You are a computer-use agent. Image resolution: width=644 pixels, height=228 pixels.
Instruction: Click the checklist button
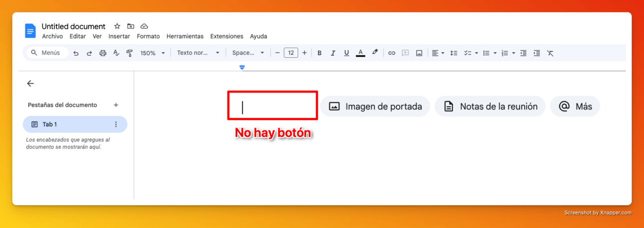[x=468, y=53]
